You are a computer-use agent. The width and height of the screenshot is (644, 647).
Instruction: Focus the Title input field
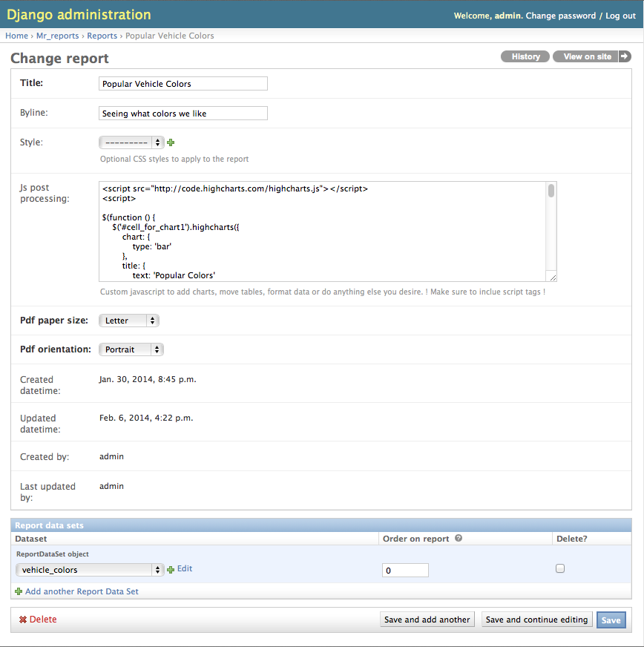pyautogui.click(x=183, y=83)
